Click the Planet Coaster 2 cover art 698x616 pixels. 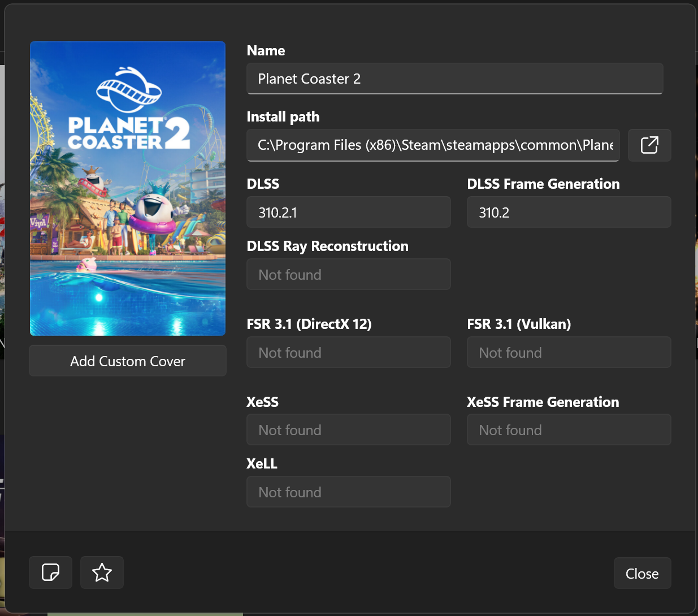pos(128,189)
